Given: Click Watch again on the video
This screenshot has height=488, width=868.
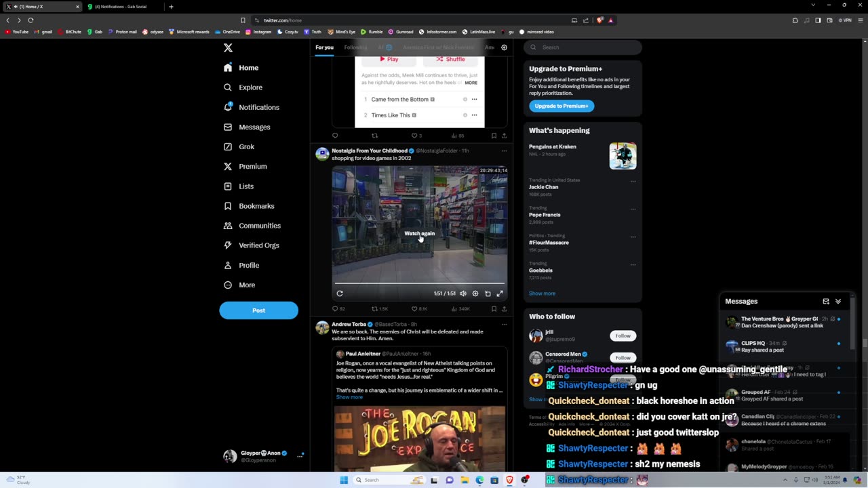Looking at the screenshot, I should [x=419, y=233].
